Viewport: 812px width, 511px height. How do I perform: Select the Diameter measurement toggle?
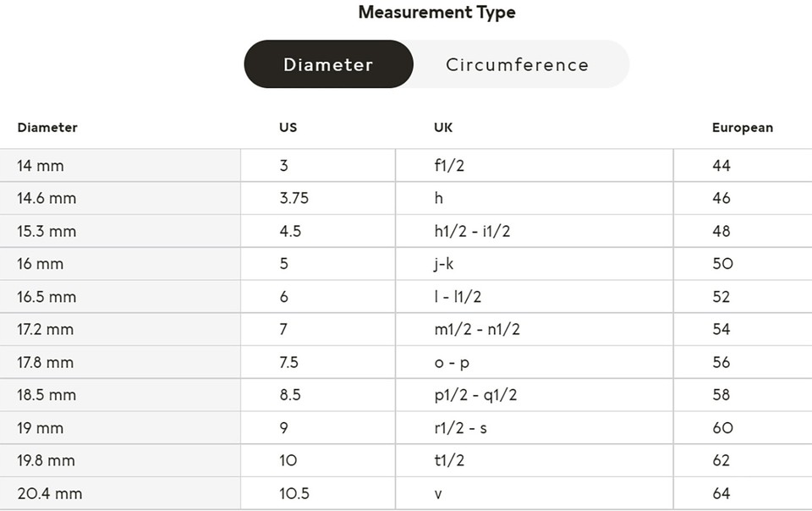pos(328,64)
